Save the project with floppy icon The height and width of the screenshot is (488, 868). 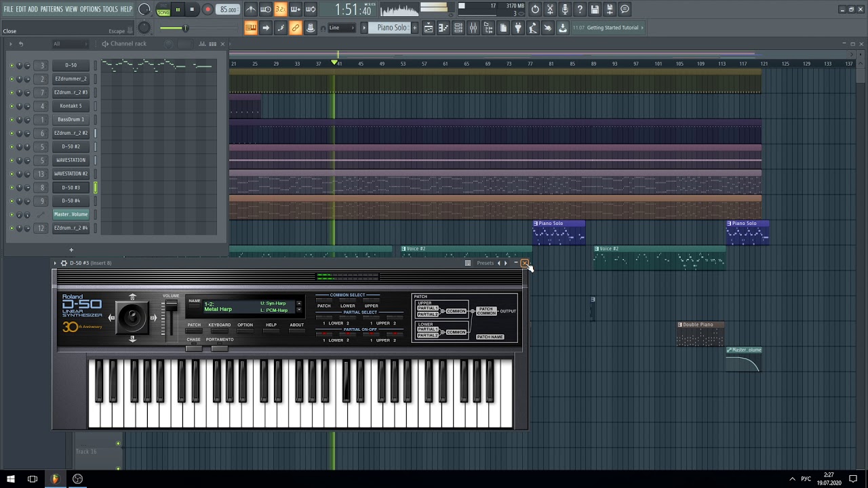pos(595,9)
